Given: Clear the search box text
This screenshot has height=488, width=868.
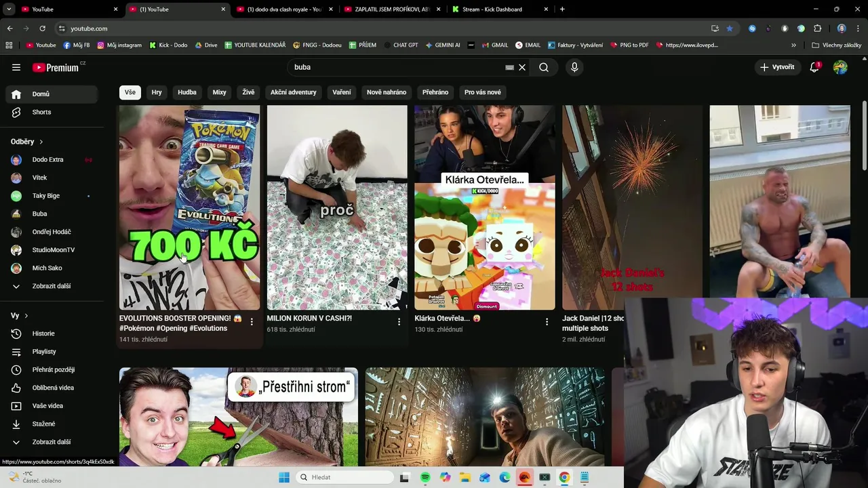Looking at the screenshot, I should pyautogui.click(x=522, y=67).
